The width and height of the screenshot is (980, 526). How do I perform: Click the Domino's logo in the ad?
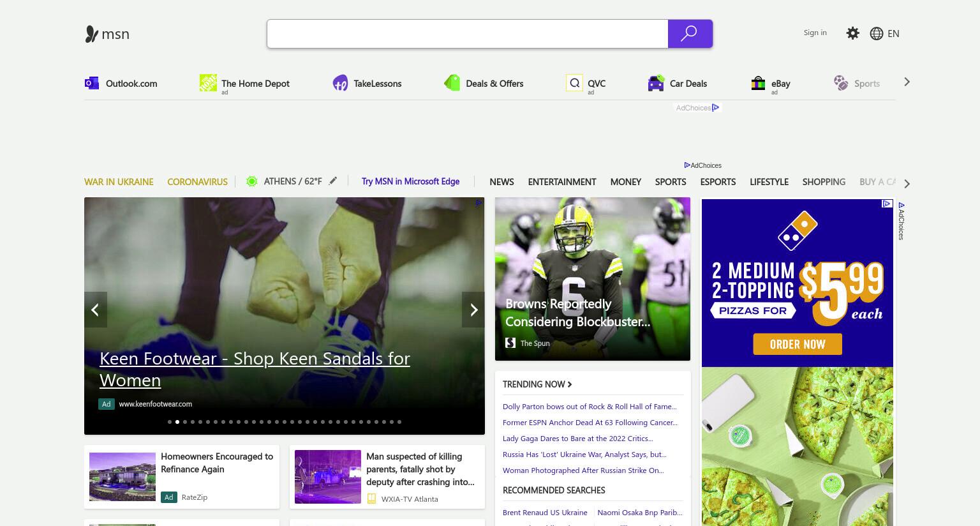pyautogui.click(x=798, y=231)
